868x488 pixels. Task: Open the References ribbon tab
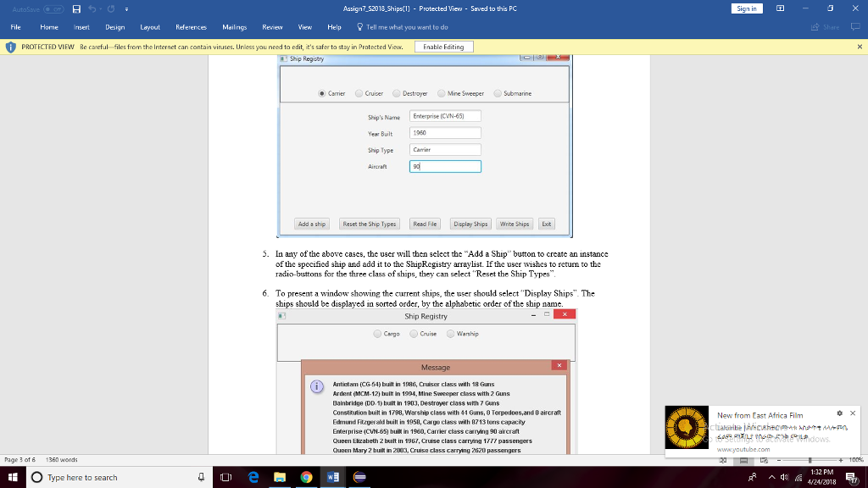click(191, 27)
